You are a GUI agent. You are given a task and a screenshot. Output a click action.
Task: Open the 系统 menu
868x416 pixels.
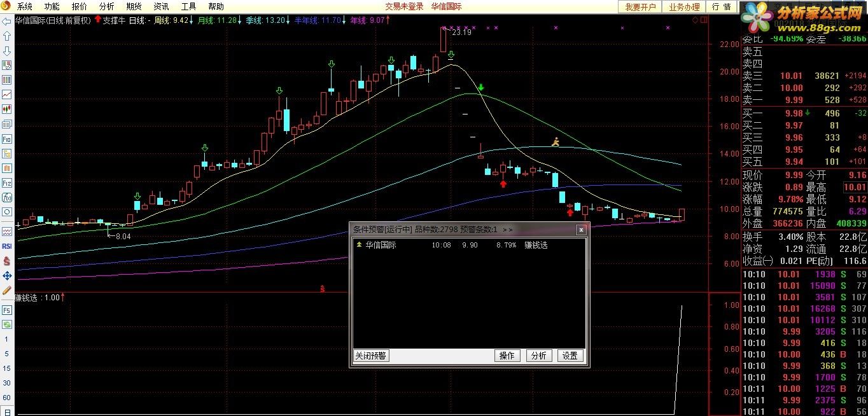coord(24,6)
